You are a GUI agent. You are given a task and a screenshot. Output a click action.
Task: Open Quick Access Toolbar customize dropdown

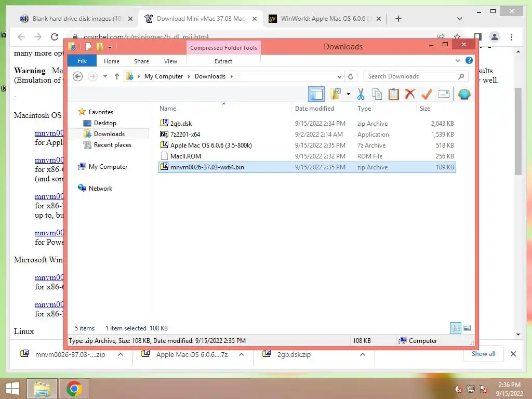click(110, 47)
